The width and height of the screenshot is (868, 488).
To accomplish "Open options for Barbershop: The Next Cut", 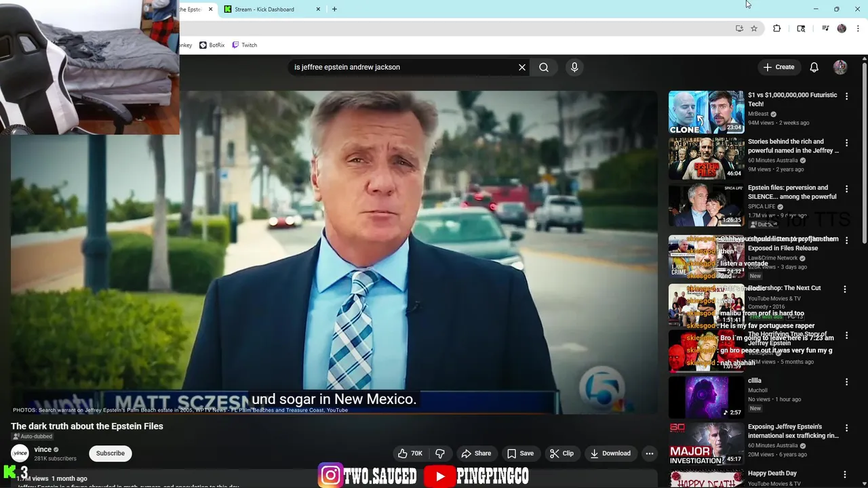I will [845, 289].
